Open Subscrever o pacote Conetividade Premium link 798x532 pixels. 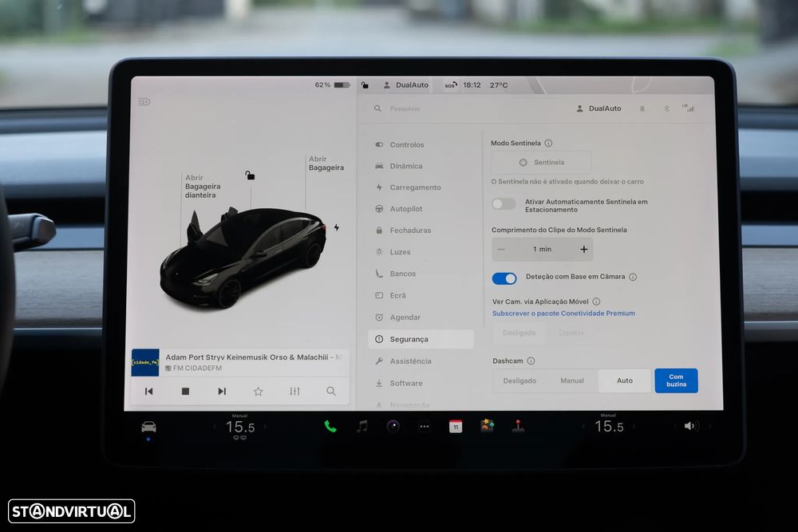coord(563,313)
